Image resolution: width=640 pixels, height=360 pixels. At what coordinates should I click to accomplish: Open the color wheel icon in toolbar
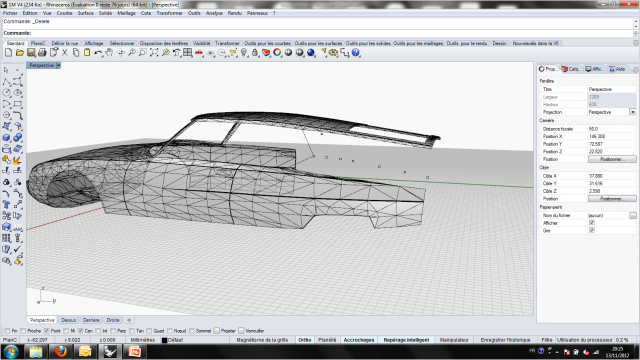(x=277, y=53)
